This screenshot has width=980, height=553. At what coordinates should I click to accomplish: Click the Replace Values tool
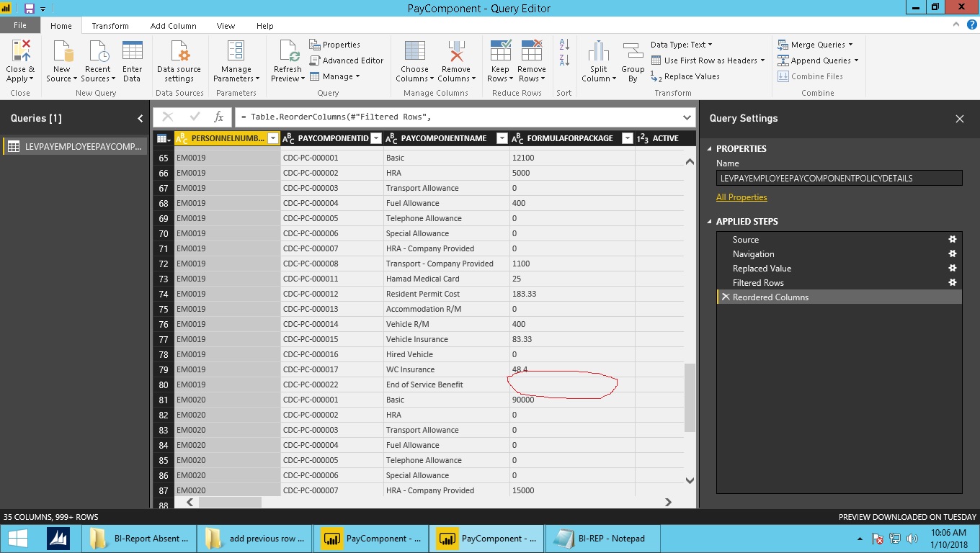tap(685, 76)
